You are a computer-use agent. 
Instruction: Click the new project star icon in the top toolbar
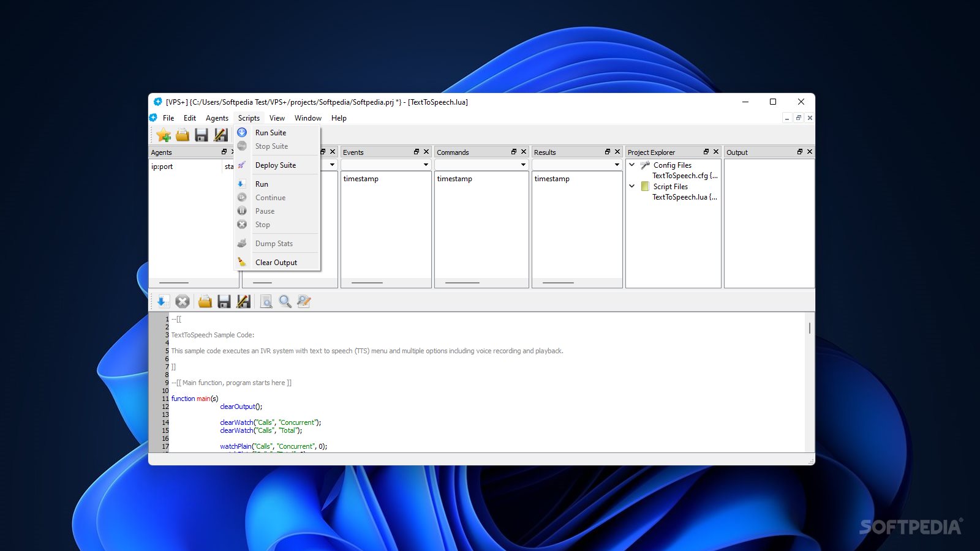(164, 135)
